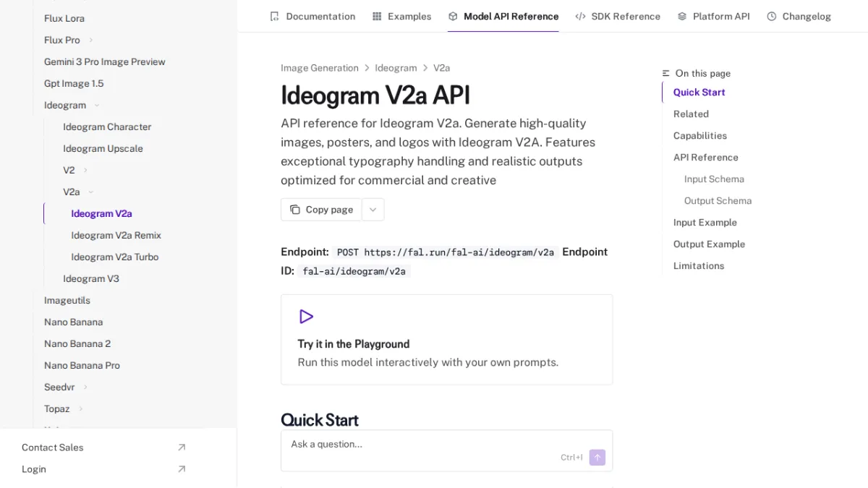
Task: Open Nano Banana Pro sidebar entry
Action: (82, 366)
